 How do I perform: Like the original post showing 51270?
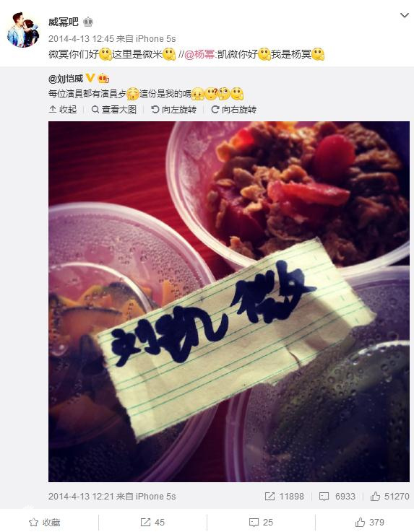click(390, 497)
